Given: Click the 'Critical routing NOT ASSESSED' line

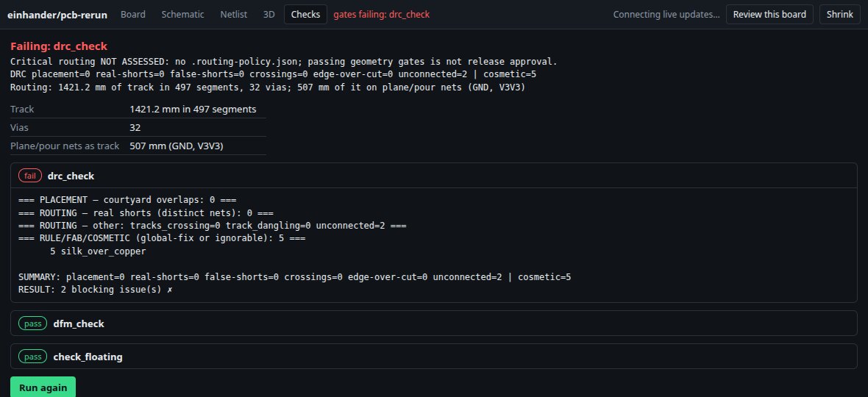Looking at the screenshot, I should click(x=284, y=62).
